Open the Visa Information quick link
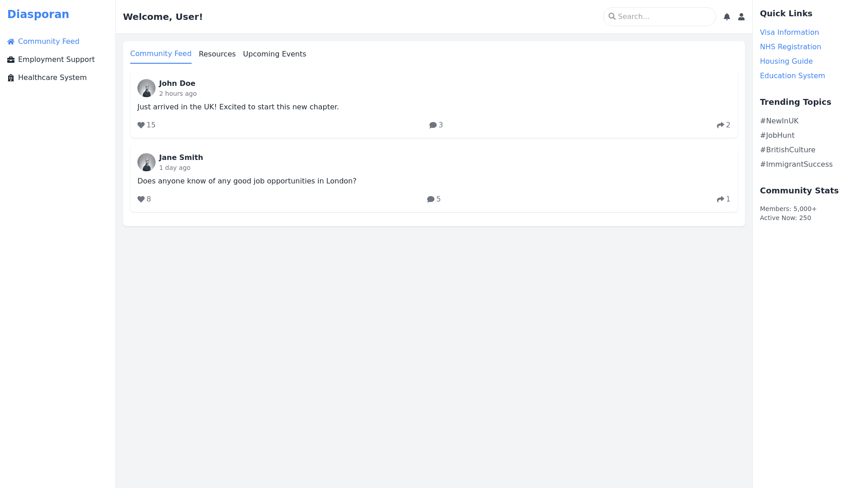Viewport: 868px width, 488px height. point(789,33)
